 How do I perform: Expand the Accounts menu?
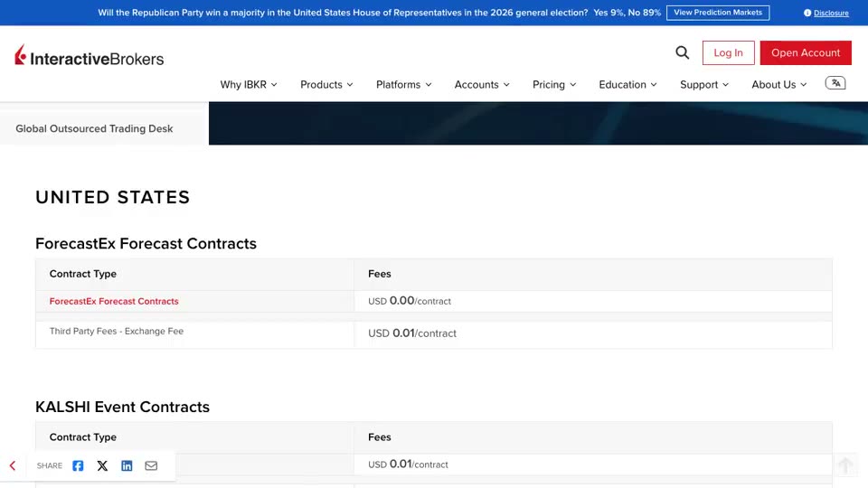point(482,85)
